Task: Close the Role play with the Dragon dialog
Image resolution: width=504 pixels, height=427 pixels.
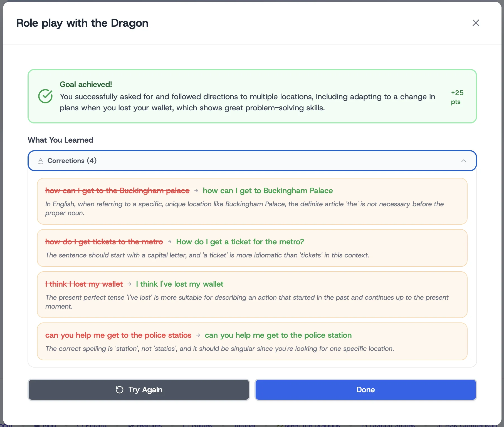Action: click(476, 23)
